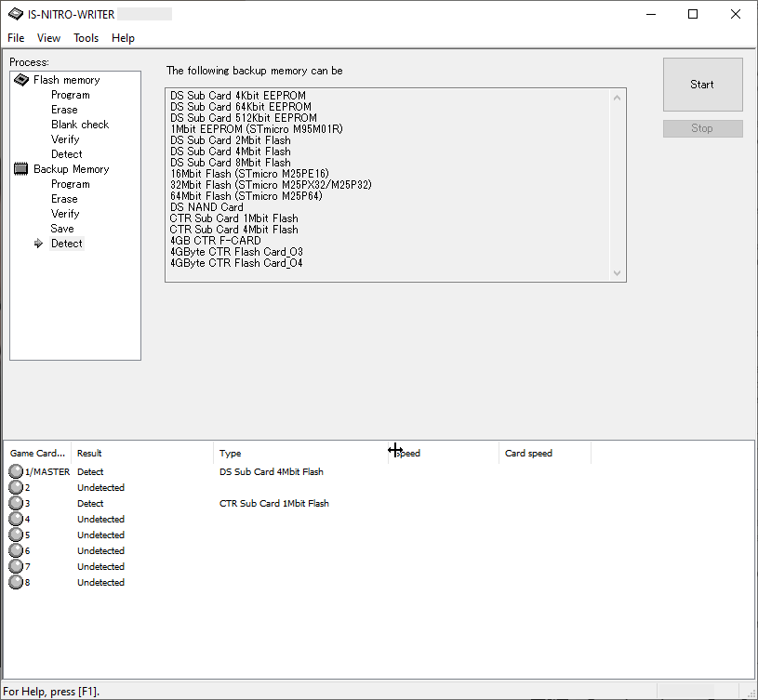Select Erase under Flash memory

(64, 110)
